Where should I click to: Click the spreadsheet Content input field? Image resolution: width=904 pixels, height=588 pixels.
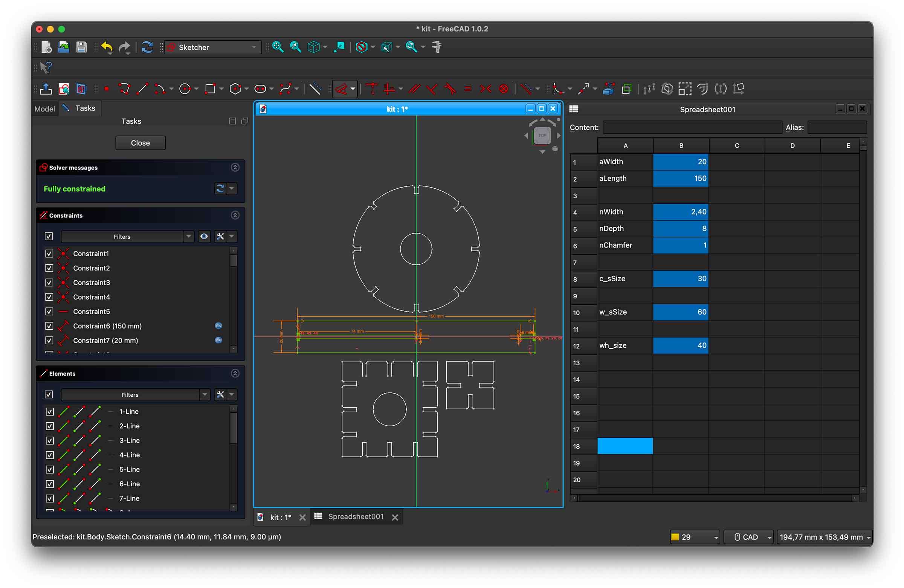tap(692, 127)
